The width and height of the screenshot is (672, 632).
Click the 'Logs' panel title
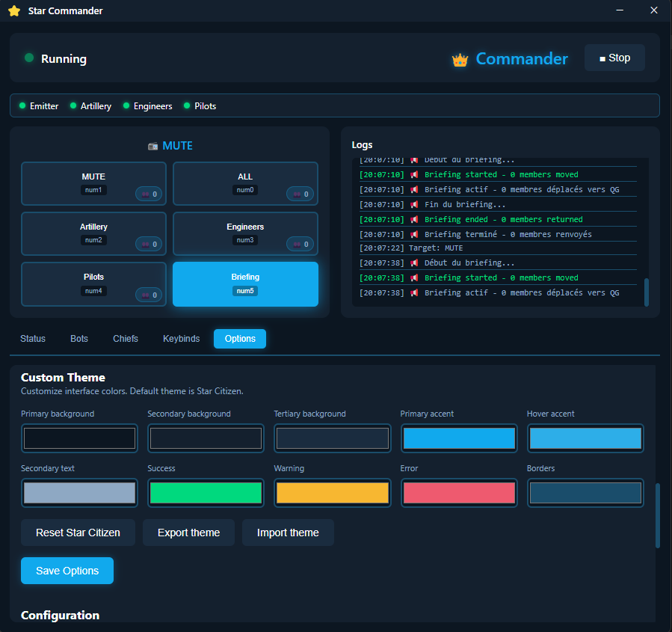tap(362, 145)
